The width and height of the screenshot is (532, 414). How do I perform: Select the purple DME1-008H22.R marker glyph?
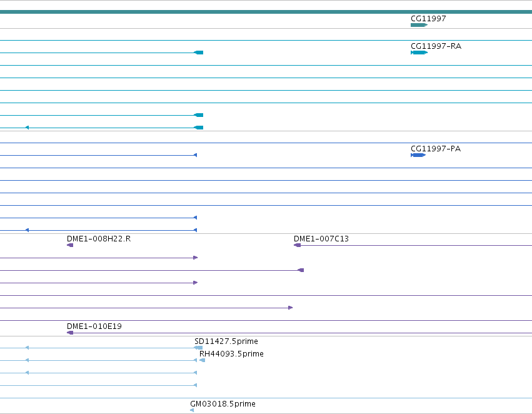[x=70, y=245]
